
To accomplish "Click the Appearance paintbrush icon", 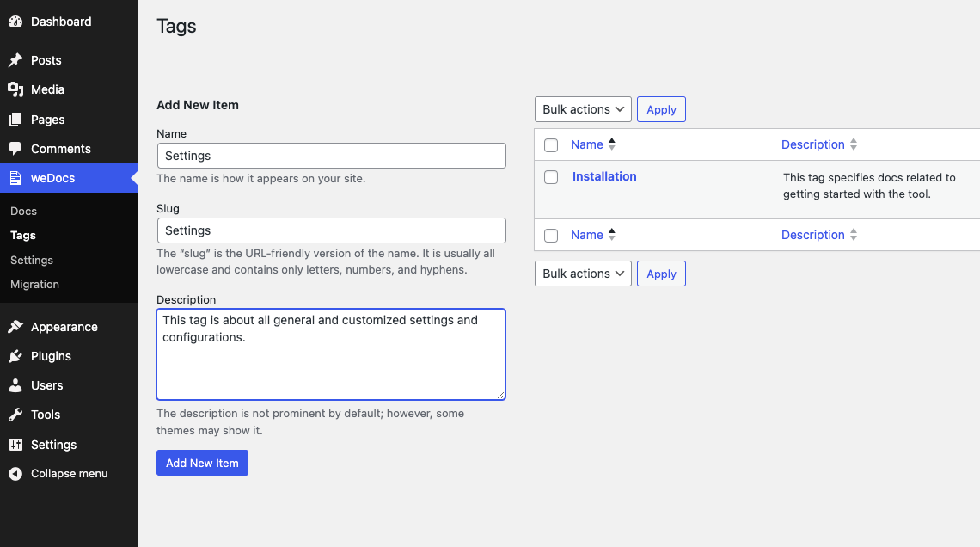I will (15, 326).
